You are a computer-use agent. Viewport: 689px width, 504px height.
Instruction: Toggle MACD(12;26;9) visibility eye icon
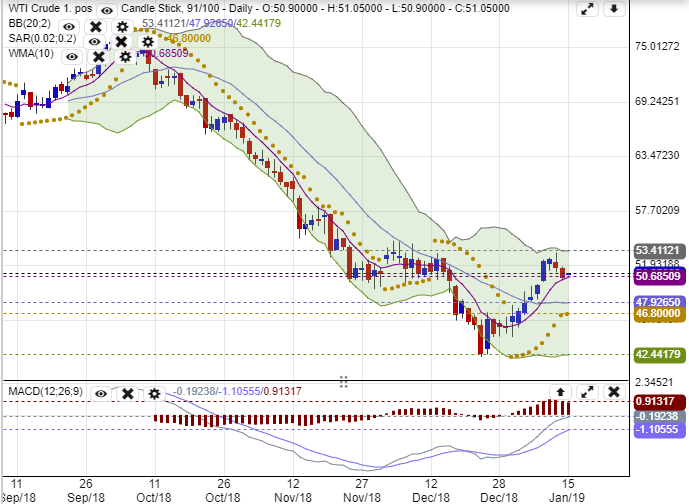pyautogui.click(x=101, y=392)
